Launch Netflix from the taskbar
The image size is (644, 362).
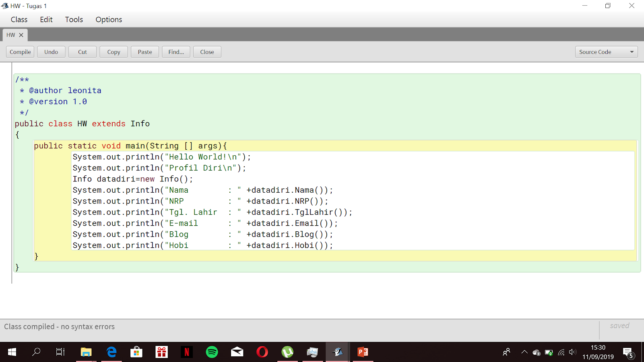pos(187,352)
